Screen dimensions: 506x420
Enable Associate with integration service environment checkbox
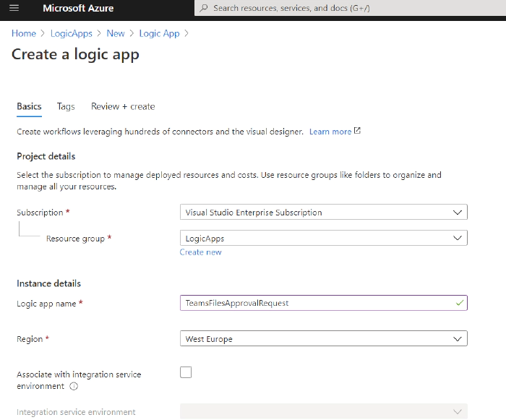tap(186, 372)
